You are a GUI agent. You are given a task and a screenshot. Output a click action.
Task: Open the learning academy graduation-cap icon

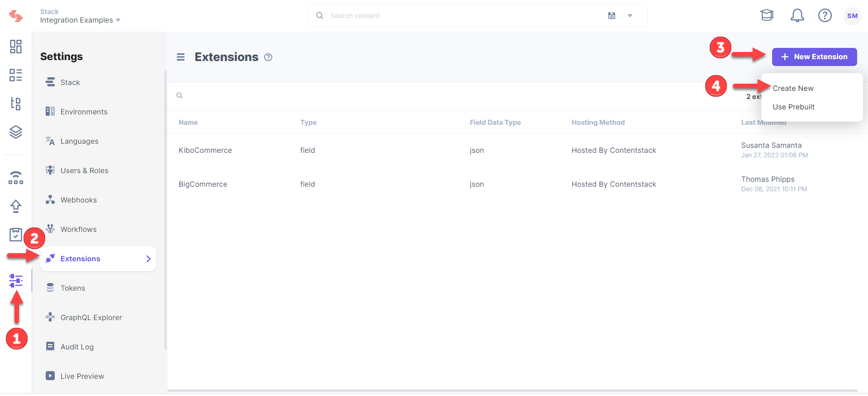point(767,16)
